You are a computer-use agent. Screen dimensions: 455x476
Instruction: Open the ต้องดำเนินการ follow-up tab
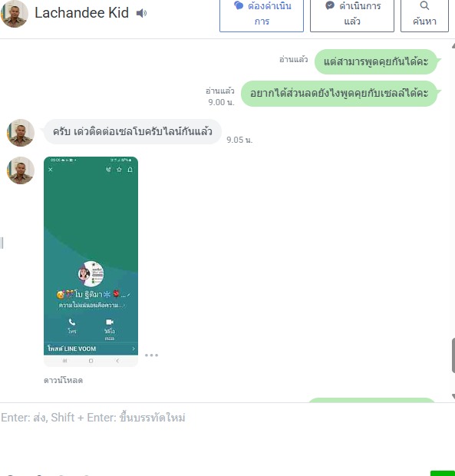(262, 14)
